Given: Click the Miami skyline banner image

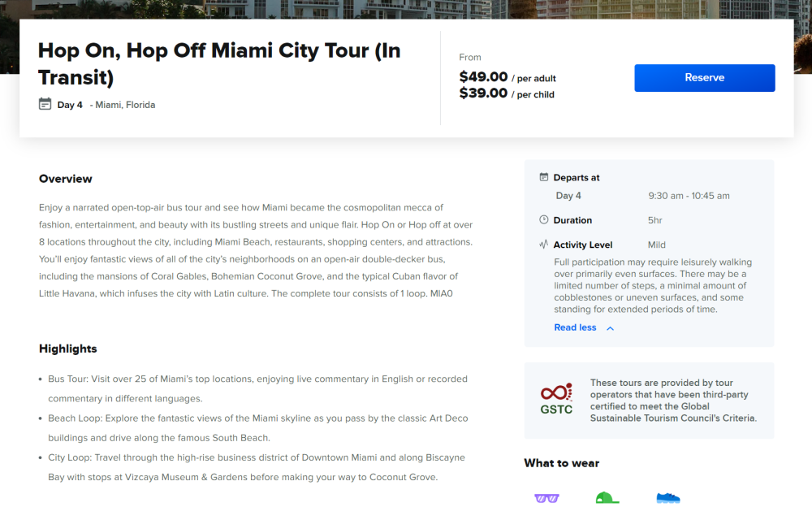Looking at the screenshot, I should [406, 9].
